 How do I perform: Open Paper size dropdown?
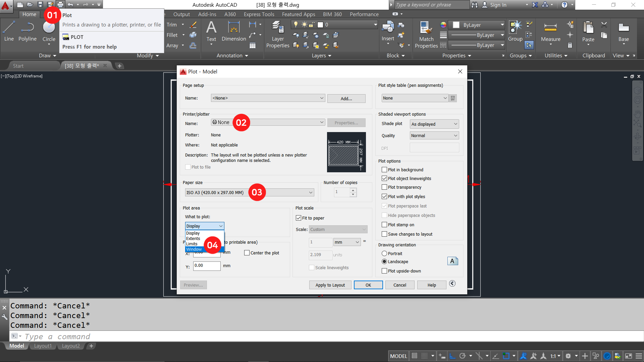click(x=250, y=193)
